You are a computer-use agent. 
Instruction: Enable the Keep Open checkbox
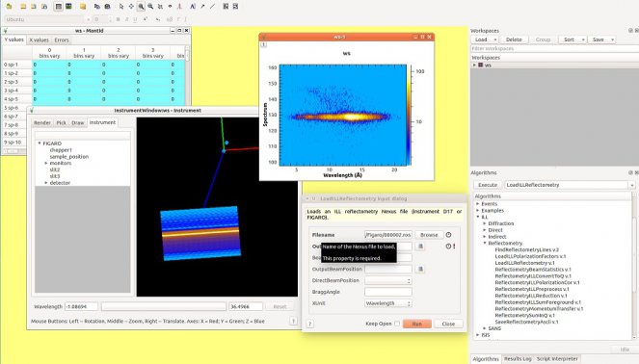[x=397, y=324]
